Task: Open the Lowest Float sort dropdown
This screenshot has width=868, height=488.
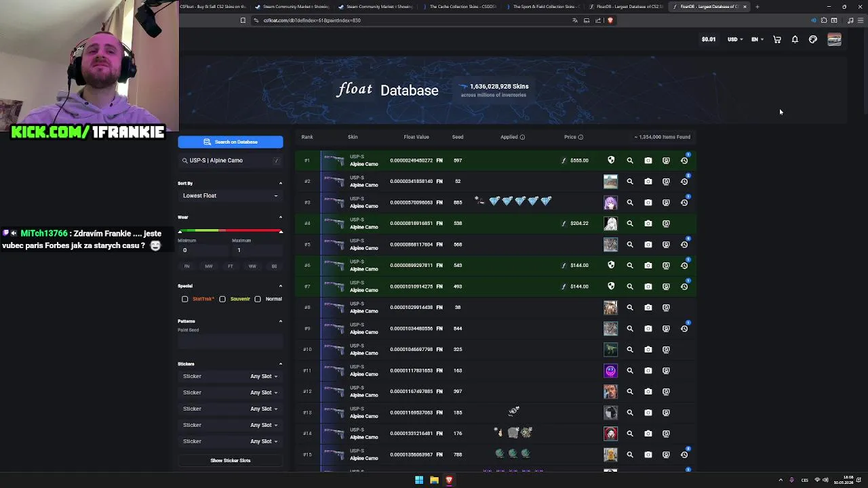Action: (x=231, y=196)
